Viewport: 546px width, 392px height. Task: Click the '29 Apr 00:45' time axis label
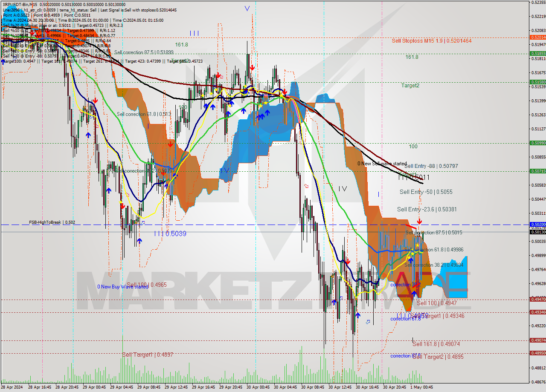[95, 387]
